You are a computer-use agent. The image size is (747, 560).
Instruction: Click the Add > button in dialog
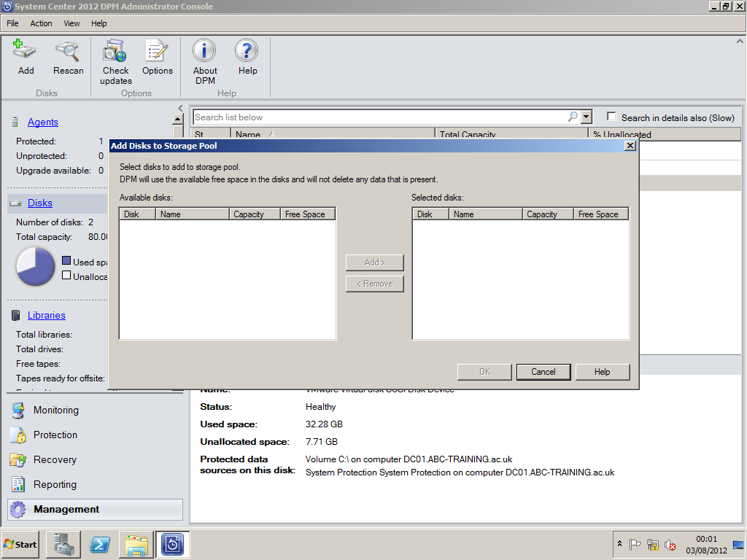[x=374, y=262]
